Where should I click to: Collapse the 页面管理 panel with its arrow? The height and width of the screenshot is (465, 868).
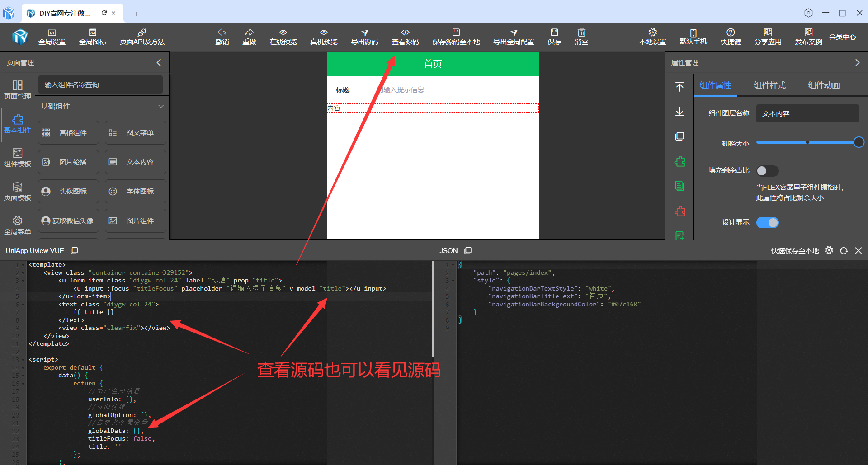(x=159, y=62)
